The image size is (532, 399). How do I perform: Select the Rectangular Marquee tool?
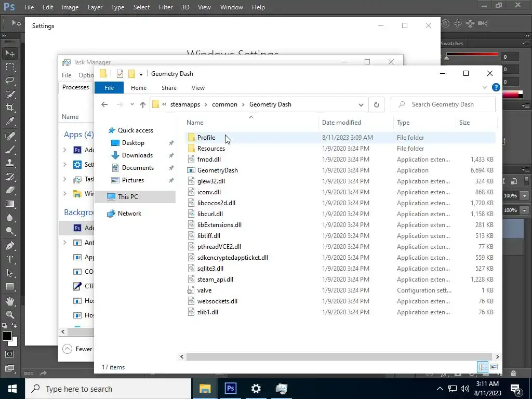10,67
